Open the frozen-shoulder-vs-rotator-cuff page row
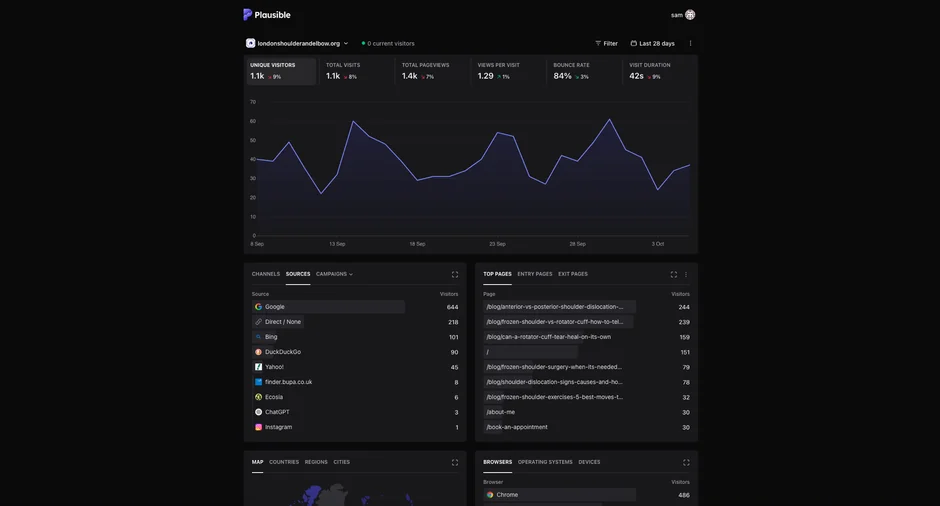Screen dimensions: 940x506 [x=586, y=322]
